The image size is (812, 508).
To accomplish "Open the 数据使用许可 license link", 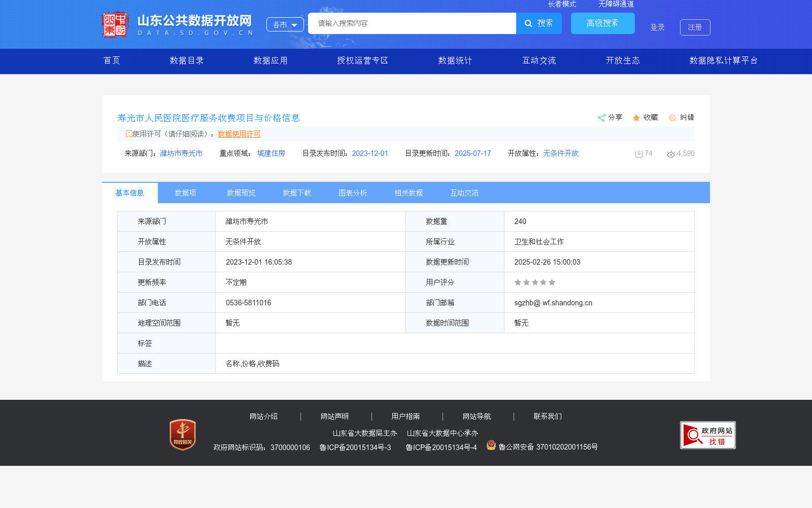I will (x=239, y=134).
